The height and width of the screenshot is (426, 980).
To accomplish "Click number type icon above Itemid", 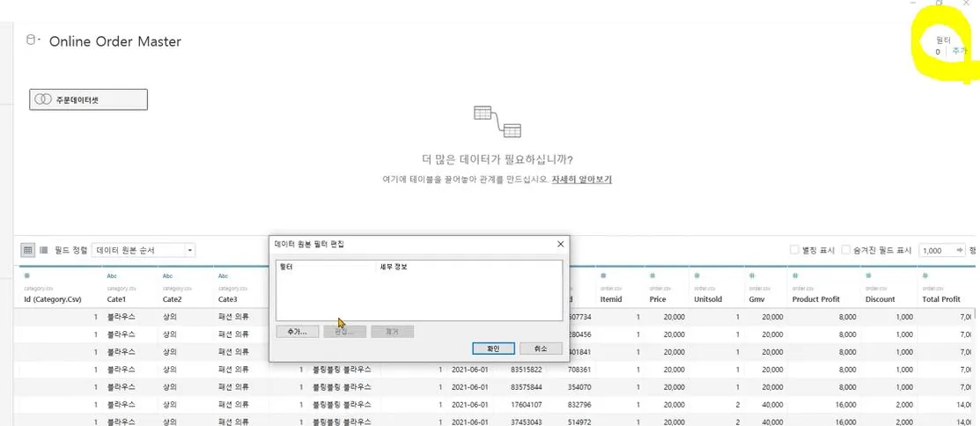I will (603, 275).
